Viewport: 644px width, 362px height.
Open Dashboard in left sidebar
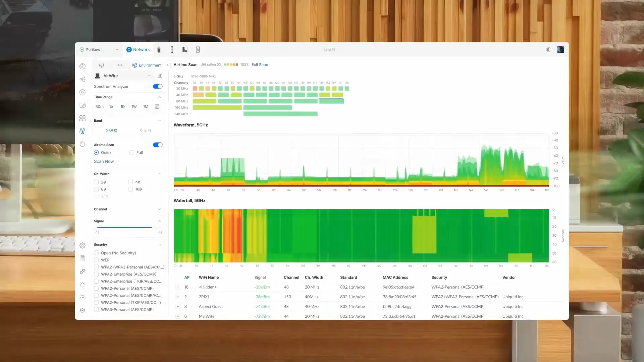click(x=83, y=66)
